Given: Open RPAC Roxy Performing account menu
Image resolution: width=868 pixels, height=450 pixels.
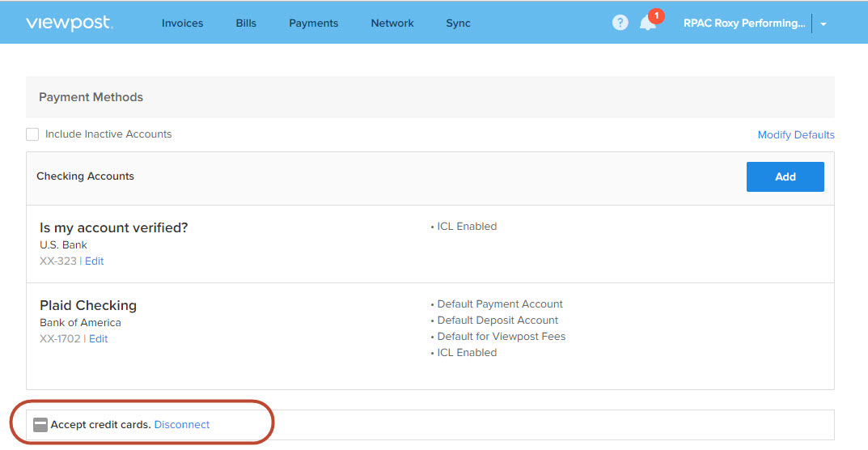Looking at the screenshot, I should [x=744, y=23].
